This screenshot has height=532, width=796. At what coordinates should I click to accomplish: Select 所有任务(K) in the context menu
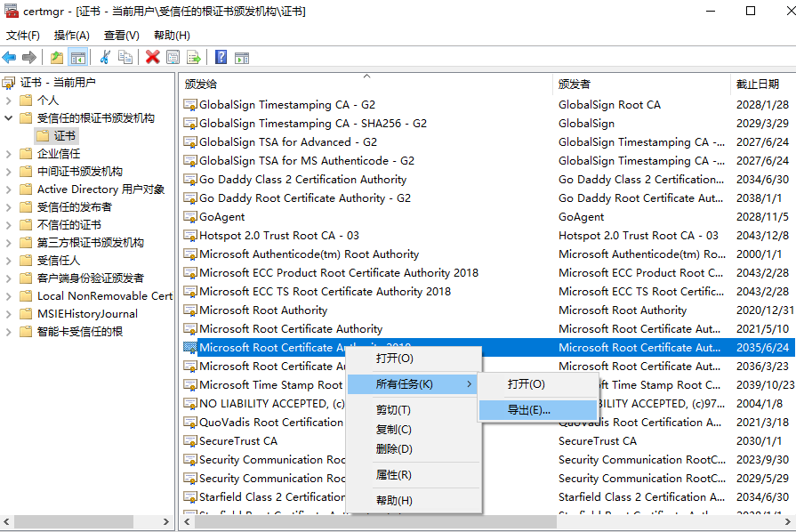point(414,384)
